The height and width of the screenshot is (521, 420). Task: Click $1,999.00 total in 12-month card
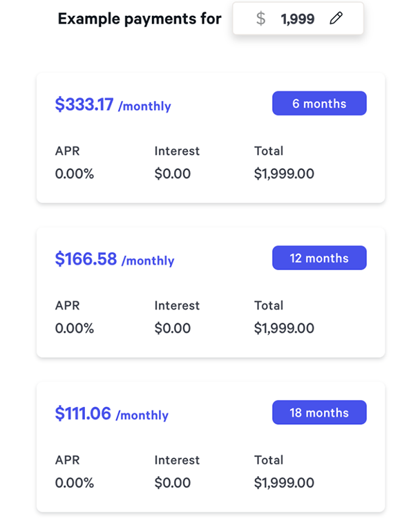point(284,328)
